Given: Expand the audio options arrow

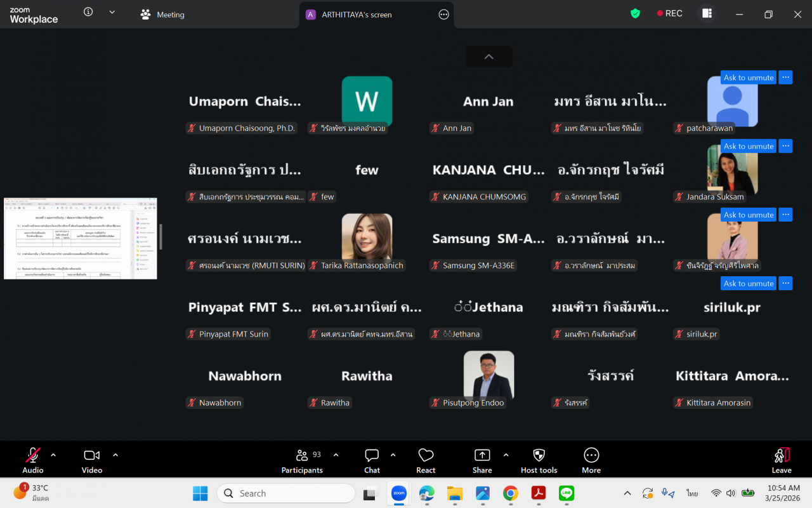Looking at the screenshot, I should 53,455.
